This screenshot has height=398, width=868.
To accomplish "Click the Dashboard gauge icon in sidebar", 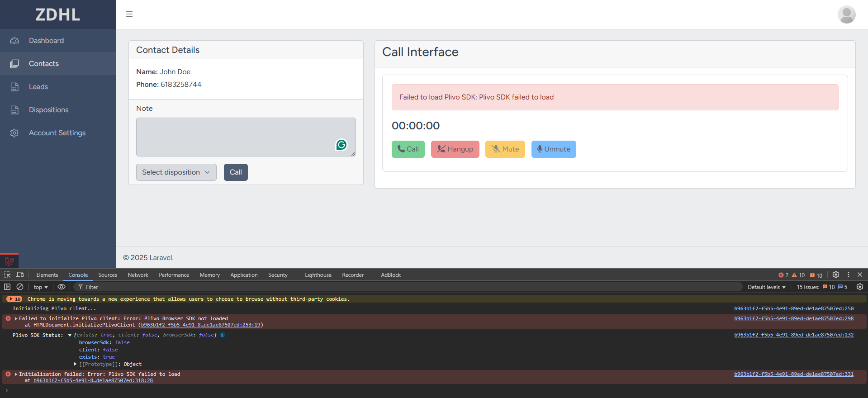I will pyautogui.click(x=14, y=41).
